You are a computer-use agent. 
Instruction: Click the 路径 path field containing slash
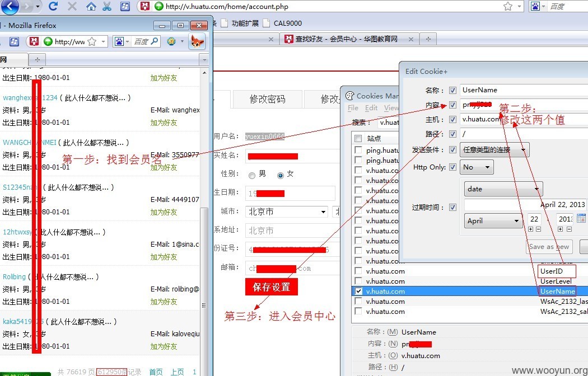[524, 134]
